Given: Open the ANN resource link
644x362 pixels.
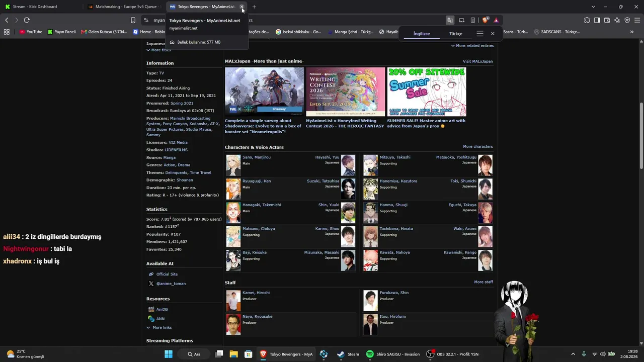Looking at the screenshot, I should pyautogui.click(x=160, y=319).
